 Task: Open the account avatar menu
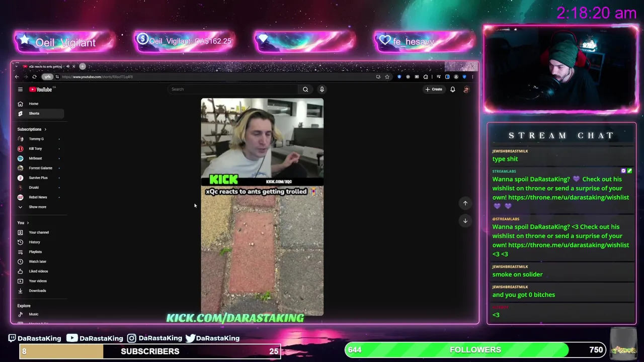(x=466, y=89)
